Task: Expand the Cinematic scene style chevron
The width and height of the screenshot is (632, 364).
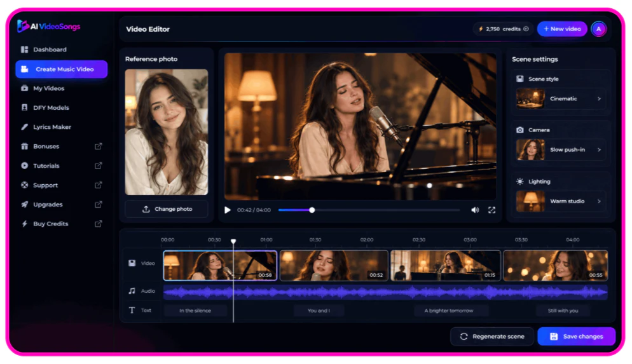Action: 600,98
